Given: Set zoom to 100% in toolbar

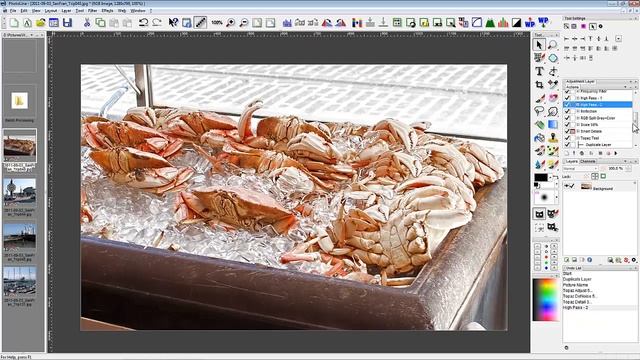Looking at the screenshot, I should click(217, 23).
